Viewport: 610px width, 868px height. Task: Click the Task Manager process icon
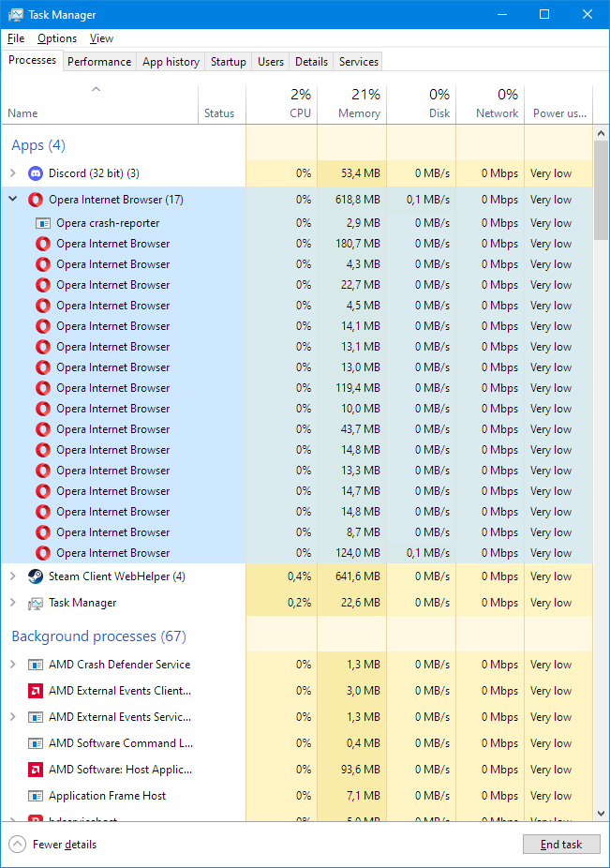pyautogui.click(x=36, y=604)
